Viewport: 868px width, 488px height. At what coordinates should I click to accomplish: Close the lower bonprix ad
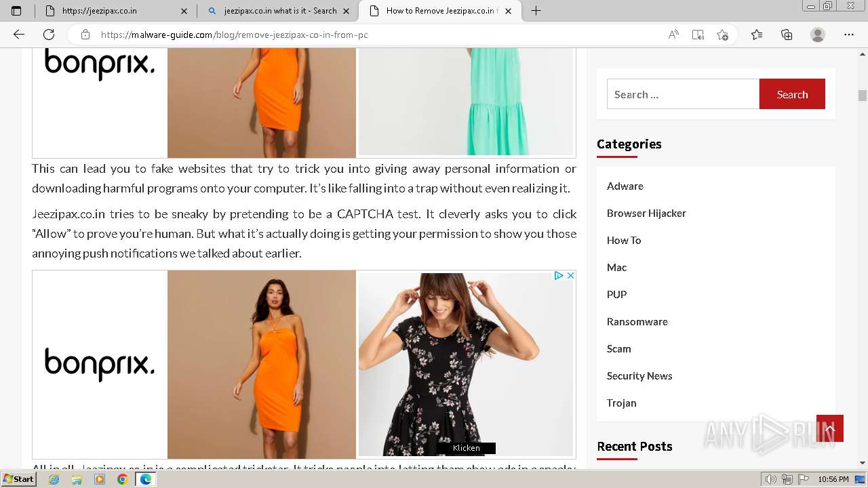570,276
